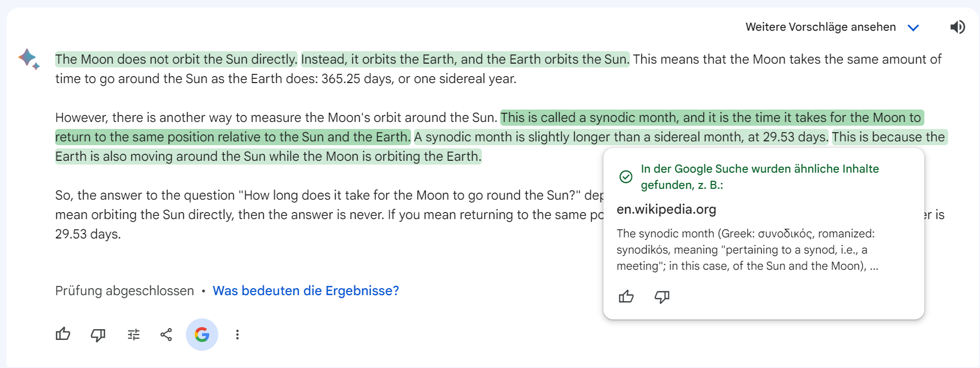The height and width of the screenshot is (368, 980).
Task: Open the three-dot more options menu
Action: coord(237,335)
